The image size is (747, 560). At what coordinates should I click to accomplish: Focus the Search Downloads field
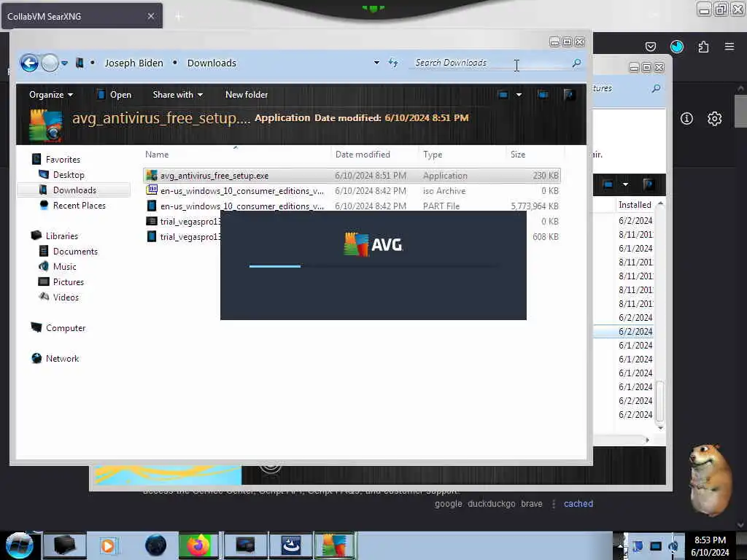pos(489,63)
